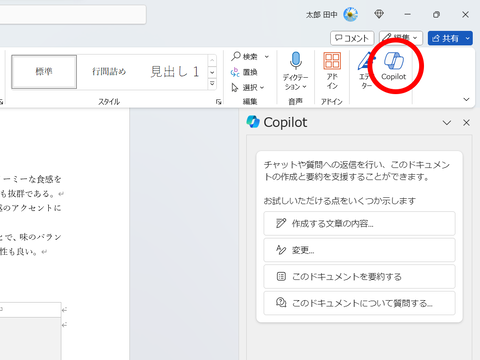
Task: Choose '作成する文章の内容...' suggestion
Action: 359,223
